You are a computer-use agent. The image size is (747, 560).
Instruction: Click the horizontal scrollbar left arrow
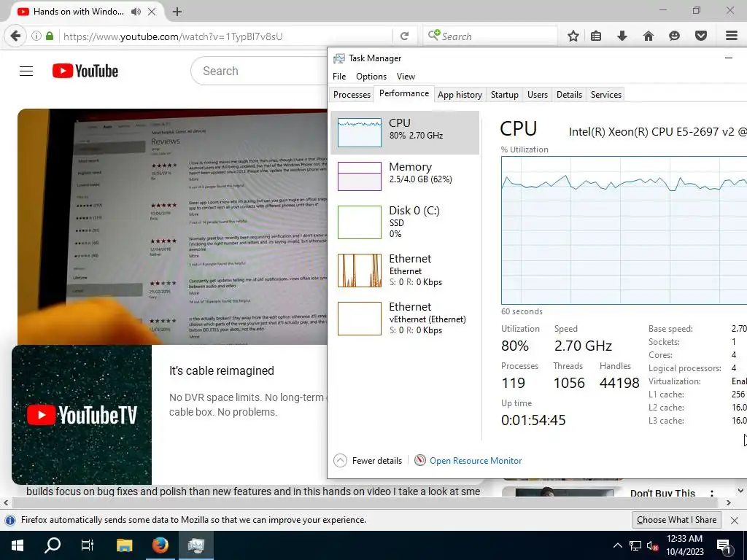(6, 502)
